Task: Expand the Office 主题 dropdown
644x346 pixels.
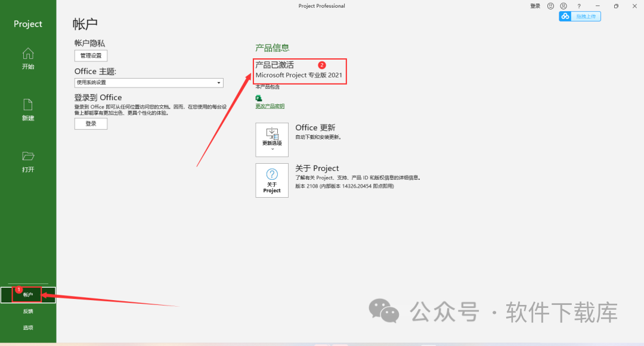Action: (x=148, y=82)
